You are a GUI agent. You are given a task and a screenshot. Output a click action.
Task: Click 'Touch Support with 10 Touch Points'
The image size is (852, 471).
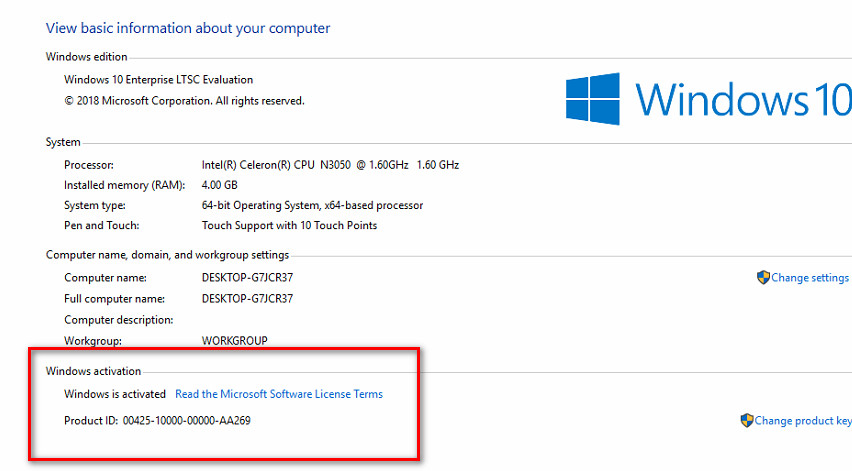[289, 225]
